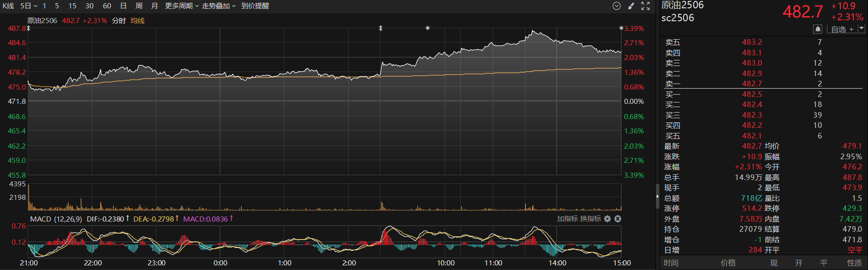Click the sc2506 contract code

point(678,18)
